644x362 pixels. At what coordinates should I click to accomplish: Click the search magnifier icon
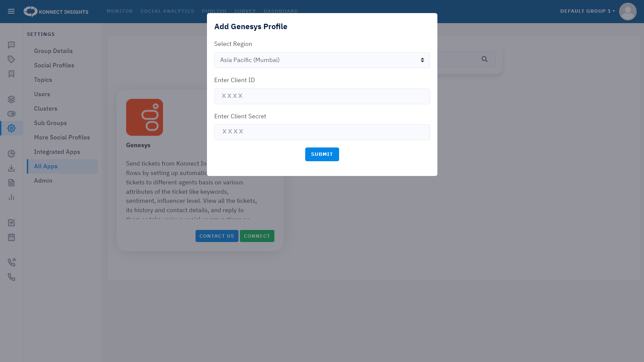coord(484,59)
